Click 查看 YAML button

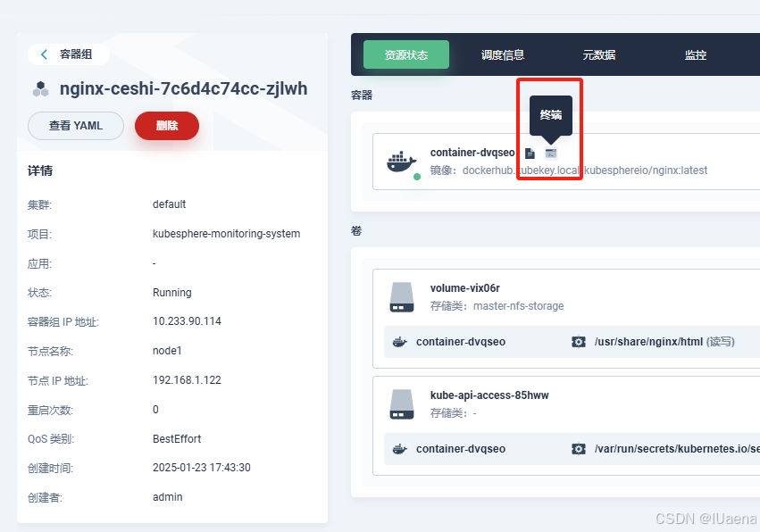pos(76,126)
